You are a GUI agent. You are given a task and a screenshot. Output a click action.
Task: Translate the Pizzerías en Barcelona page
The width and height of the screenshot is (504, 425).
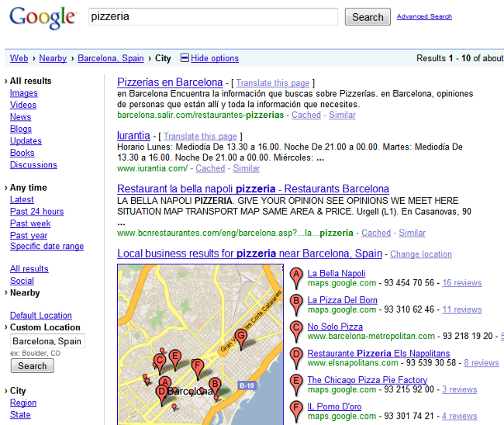click(x=273, y=83)
